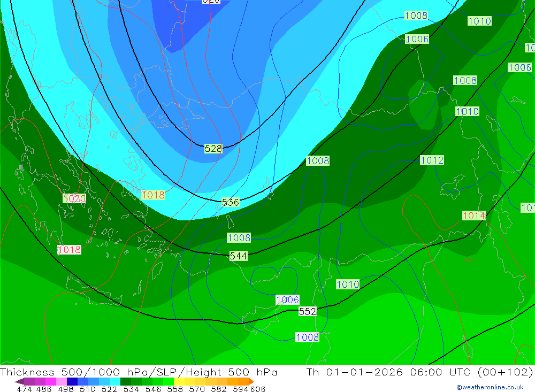Viewport: 535px width, 392px height.
Task: Click the 522 legend value
Action: (110, 389)
